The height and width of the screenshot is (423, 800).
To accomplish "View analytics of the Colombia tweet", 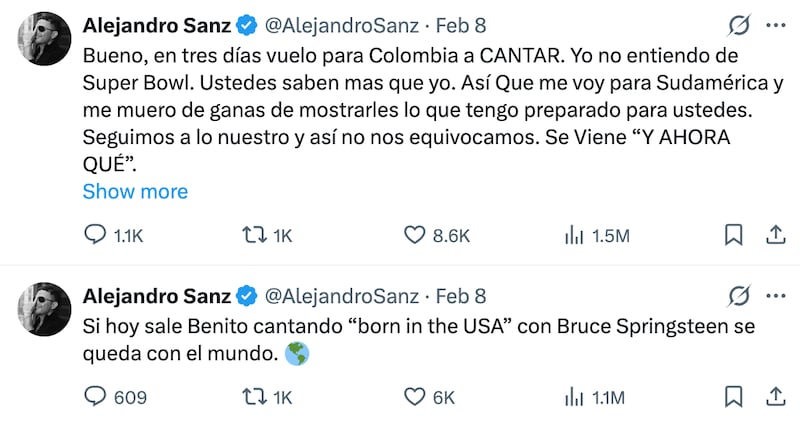I will pos(575,235).
